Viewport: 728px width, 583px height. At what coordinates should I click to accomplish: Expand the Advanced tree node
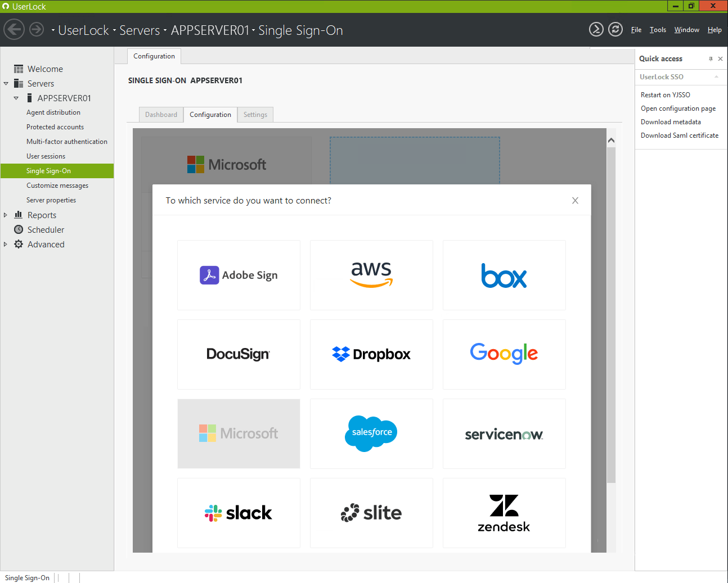(6, 244)
